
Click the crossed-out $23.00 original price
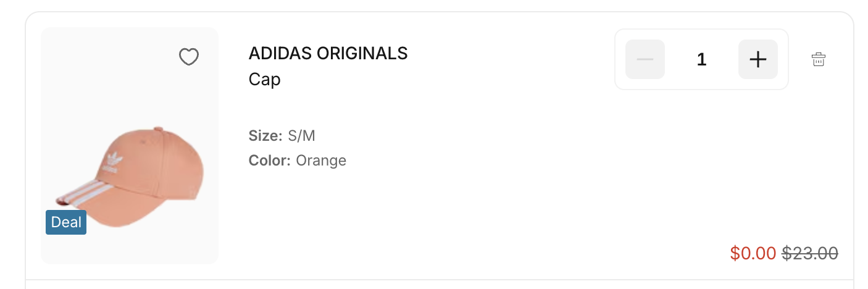coord(810,253)
